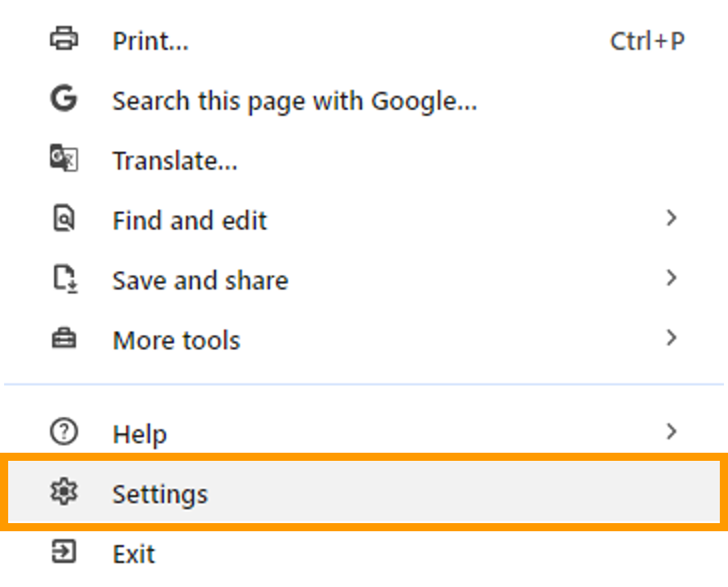The width and height of the screenshot is (728, 587).
Task: Expand the Help submenu arrow
Action: click(671, 432)
